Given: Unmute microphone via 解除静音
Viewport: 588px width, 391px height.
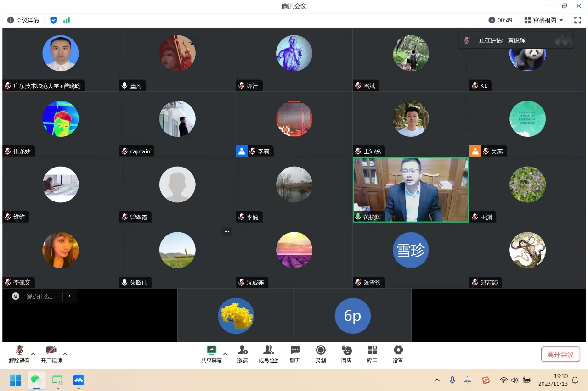Looking at the screenshot, I should pyautogui.click(x=19, y=351).
